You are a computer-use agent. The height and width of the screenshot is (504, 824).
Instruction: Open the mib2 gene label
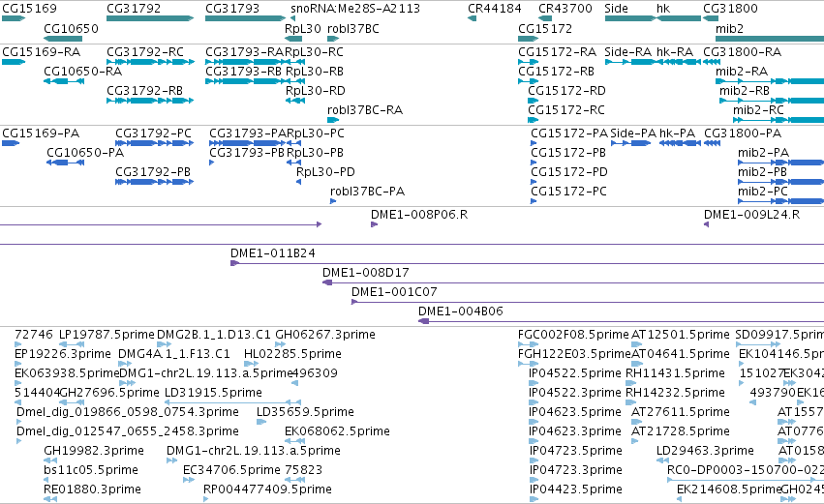tap(729, 28)
